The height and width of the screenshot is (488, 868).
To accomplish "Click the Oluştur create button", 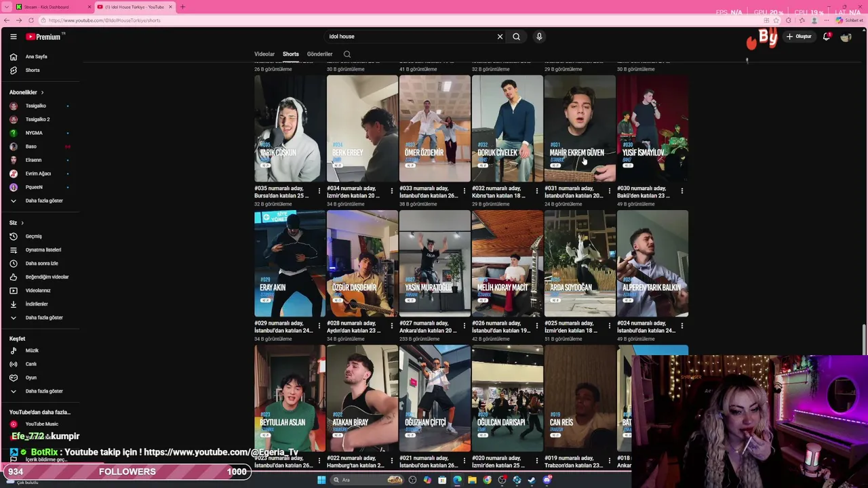I will click(800, 37).
